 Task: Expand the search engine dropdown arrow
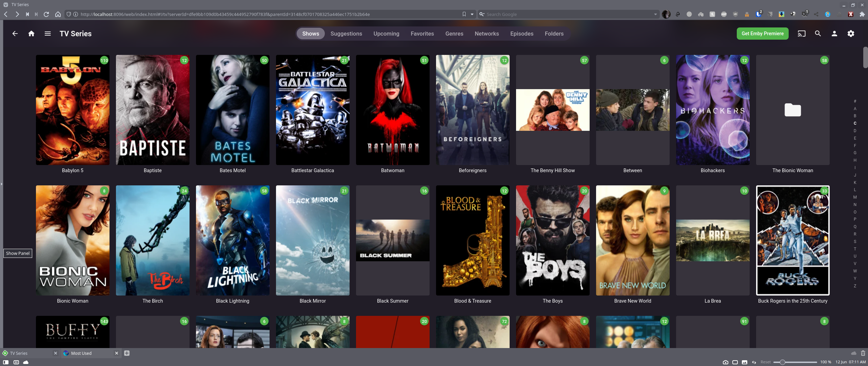pyautogui.click(x=655, y=14)
